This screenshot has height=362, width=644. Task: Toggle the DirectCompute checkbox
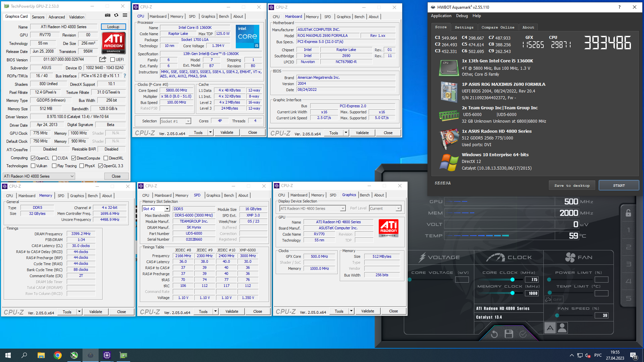[74, 158]
